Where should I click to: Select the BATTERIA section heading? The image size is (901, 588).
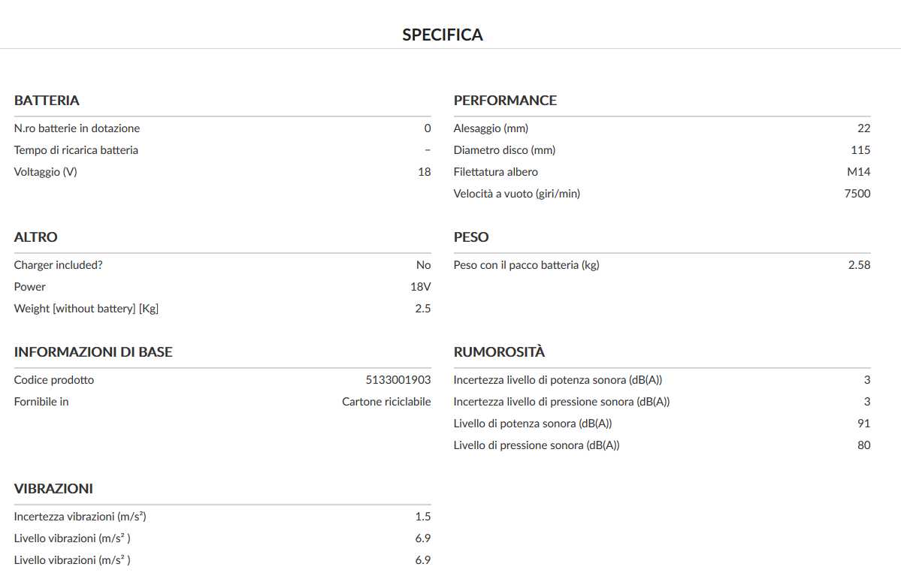[47, 101]
